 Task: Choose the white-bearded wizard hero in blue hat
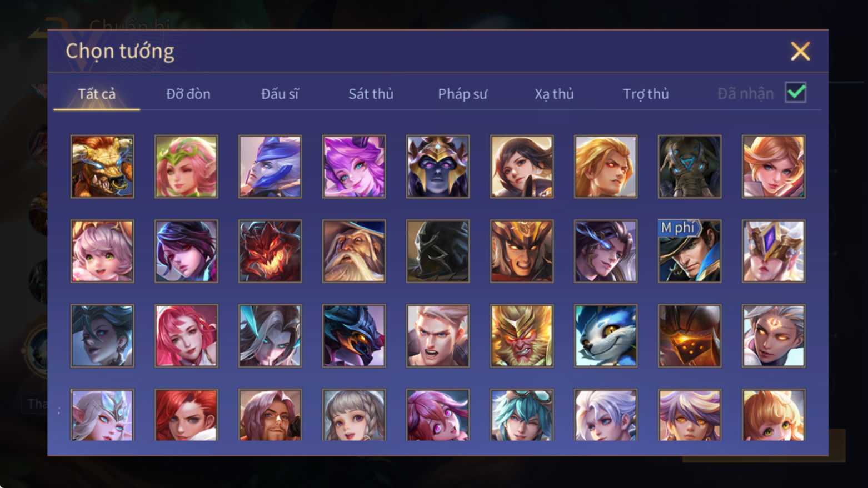(x=354, y=251)
